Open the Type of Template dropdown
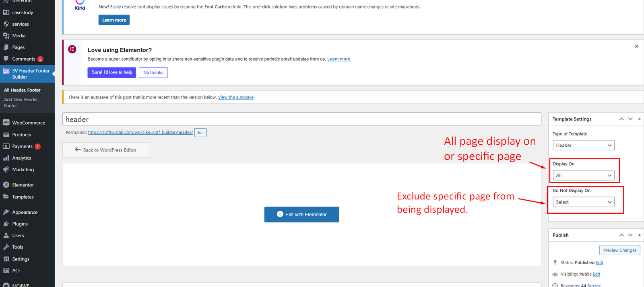 click(x=583, y=146)
